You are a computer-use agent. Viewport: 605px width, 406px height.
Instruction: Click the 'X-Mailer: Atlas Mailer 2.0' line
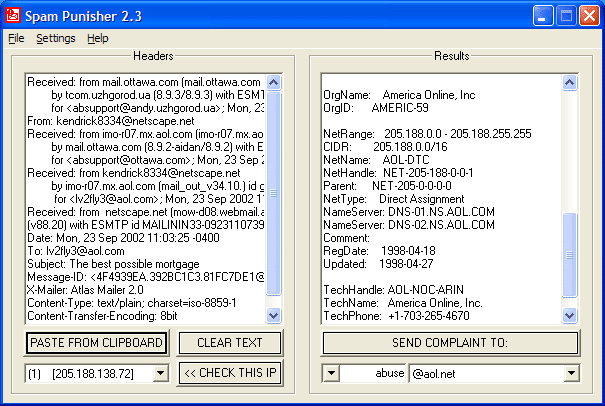click(85, 290)
